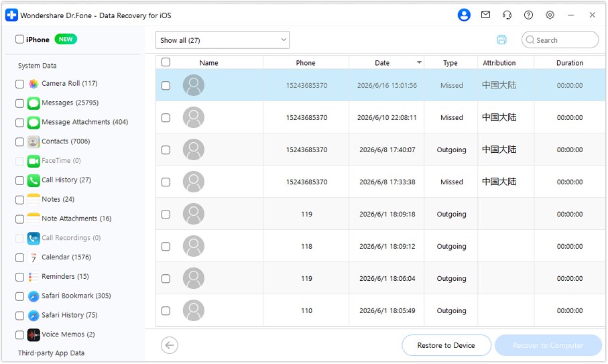Click date 2026/6/8 17:33:38 cell

click(x=387, y=182)
